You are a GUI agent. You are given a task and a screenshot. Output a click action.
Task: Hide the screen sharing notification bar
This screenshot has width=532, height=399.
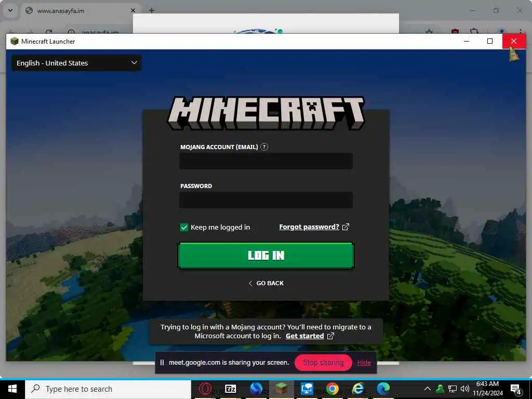[364, 363]
